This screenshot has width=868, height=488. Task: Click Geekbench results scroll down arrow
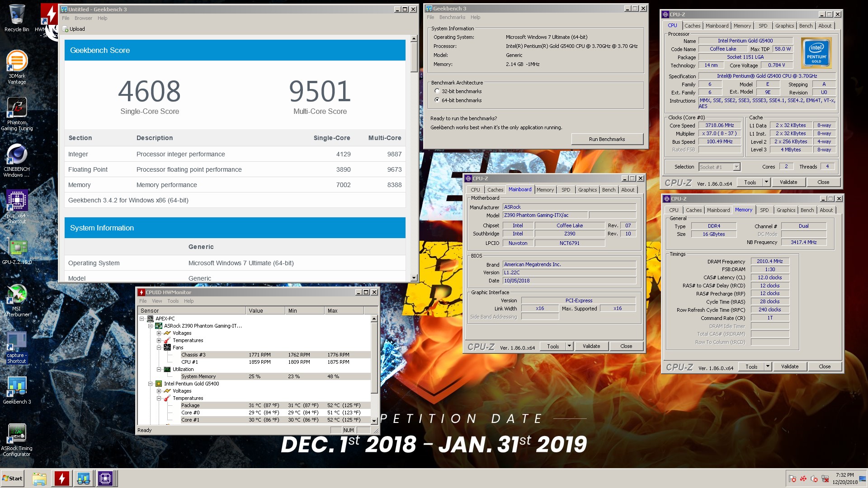coord(414,278)
